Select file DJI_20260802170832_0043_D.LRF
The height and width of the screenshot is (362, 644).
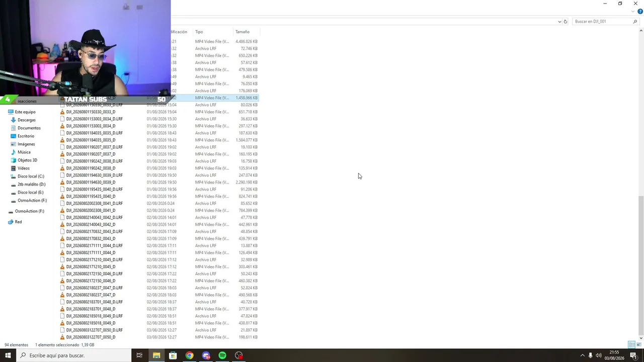95,232
